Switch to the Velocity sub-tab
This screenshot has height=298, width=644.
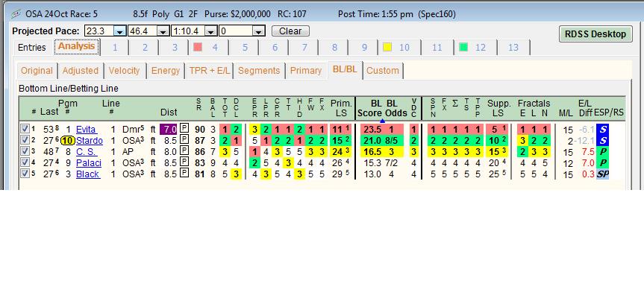(124, 71)
